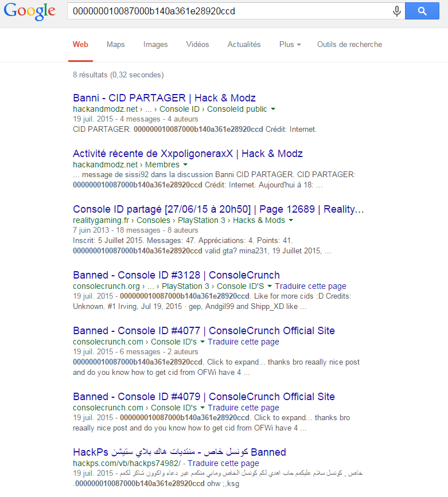Click '19 juil. 2015 - 6 messages - 2 auteurs'
Image resolution: width=448 pixels, height=497 pixels.
pos(135,352)
